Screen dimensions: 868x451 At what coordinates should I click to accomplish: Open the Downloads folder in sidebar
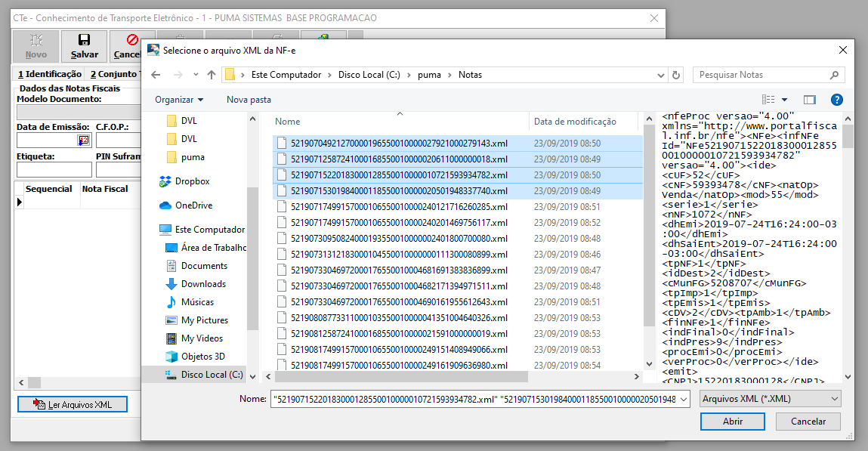point(203,284)
